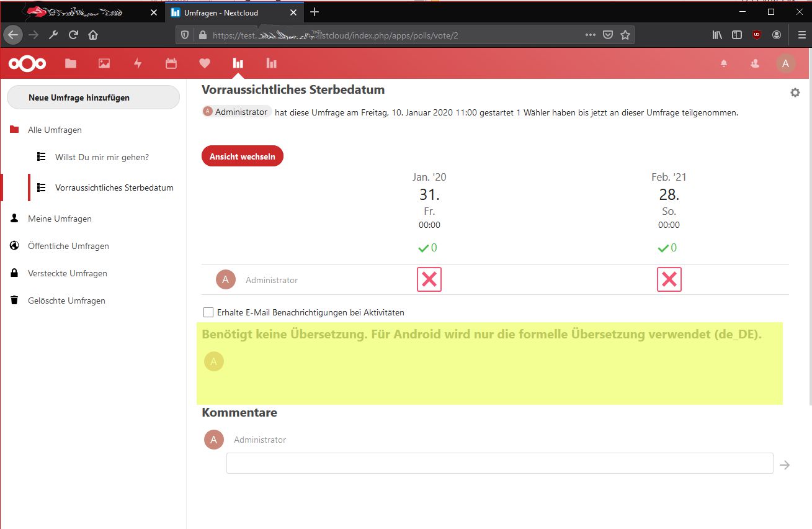This screenshot has height=529, width=812.
Task: View site security lock info
Action: click(x=202, y=35)
